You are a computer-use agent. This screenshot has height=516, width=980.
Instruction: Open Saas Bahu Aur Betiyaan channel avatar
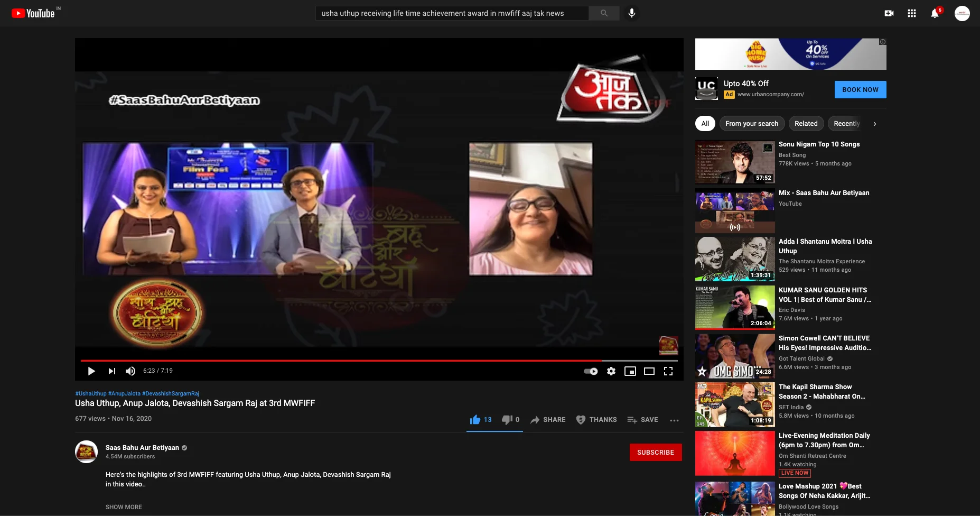(86, 452)
